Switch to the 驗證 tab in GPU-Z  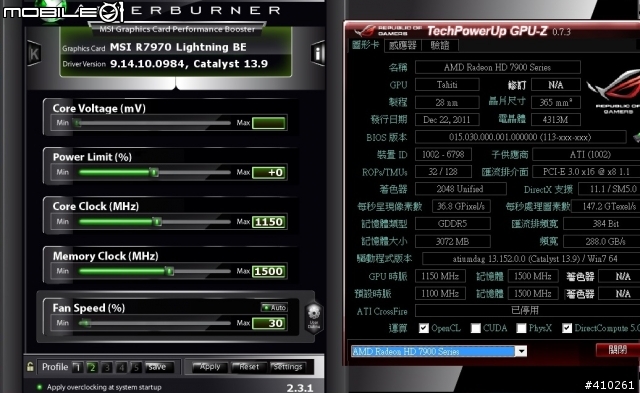pyautogui.click(x=440, y=45)
